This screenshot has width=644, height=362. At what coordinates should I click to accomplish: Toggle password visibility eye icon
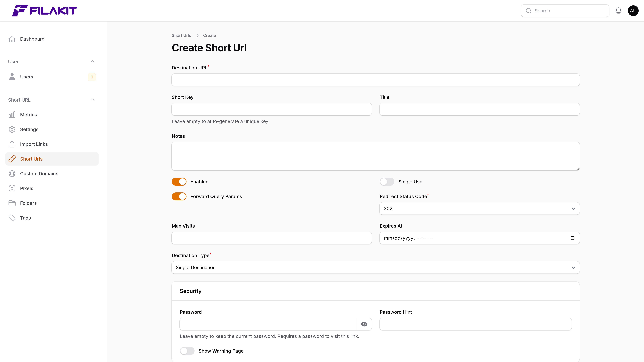(x=364, y=324)
